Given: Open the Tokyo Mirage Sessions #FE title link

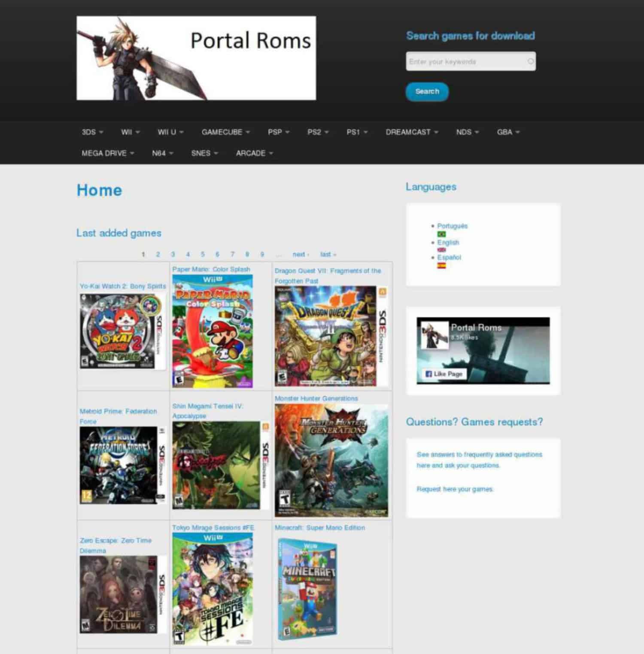Looking at the screenshot, I should (213, 527).
